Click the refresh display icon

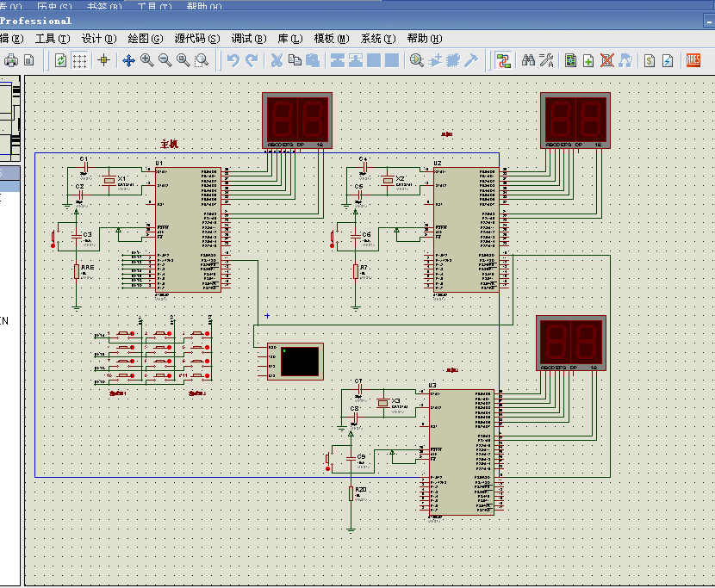click(x=60, y=60)
